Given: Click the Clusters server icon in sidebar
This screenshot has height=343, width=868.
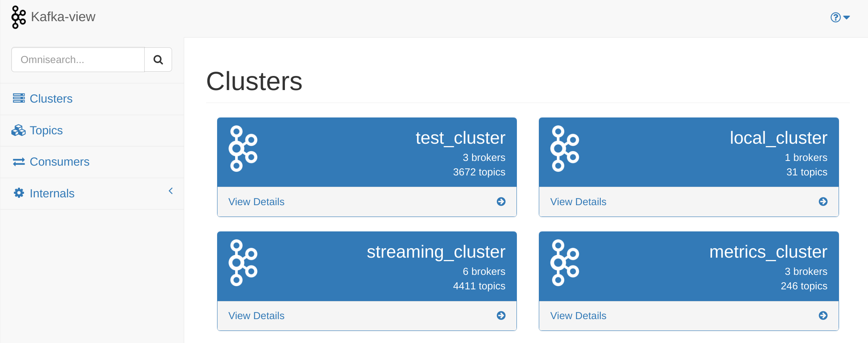Looking at the screenshot, I should tap(19, 98).
